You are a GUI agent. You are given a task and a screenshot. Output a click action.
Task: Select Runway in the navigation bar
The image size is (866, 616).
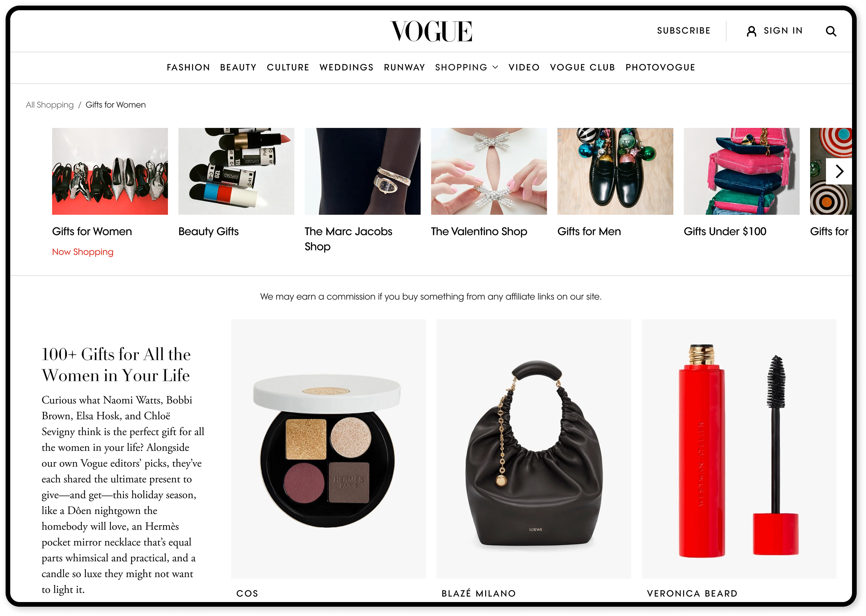click(404, 68)
